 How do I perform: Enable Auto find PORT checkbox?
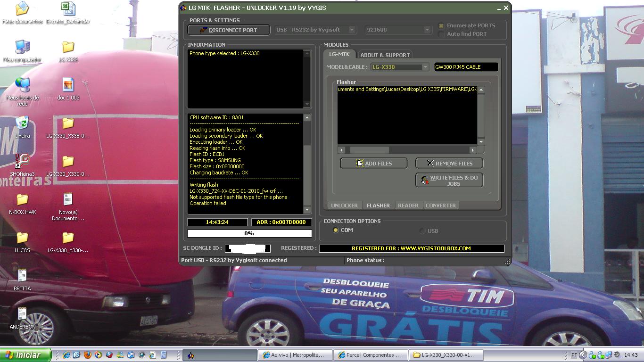pyautogui.click(x=441, y=34)
